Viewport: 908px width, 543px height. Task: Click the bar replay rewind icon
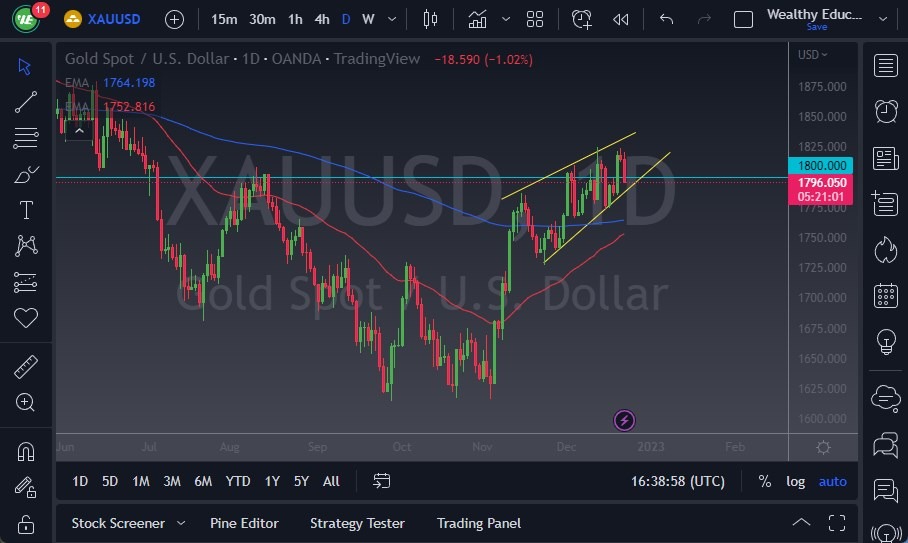pos(621,19)
